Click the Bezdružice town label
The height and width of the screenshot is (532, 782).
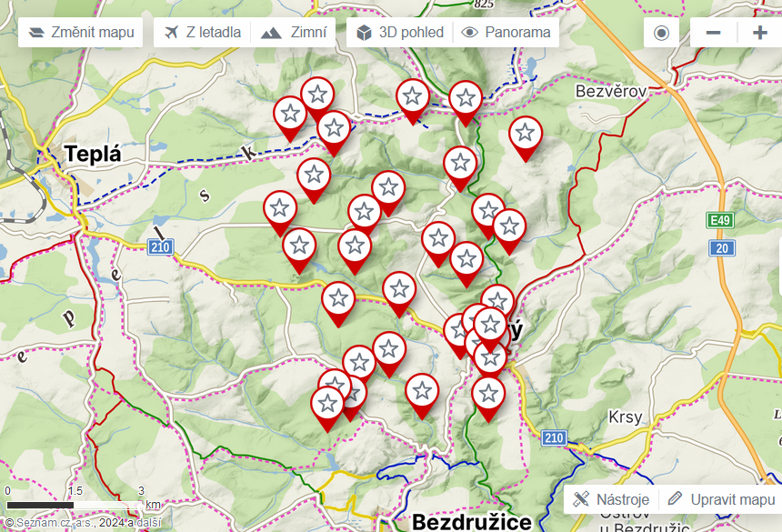click(471, 522)
